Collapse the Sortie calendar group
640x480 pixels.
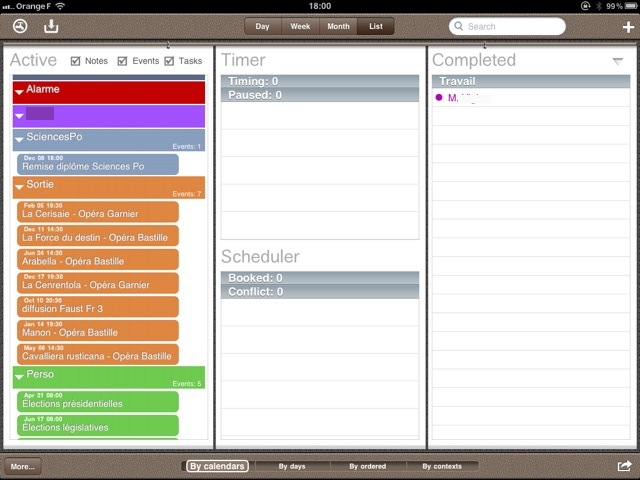point(19,187)
